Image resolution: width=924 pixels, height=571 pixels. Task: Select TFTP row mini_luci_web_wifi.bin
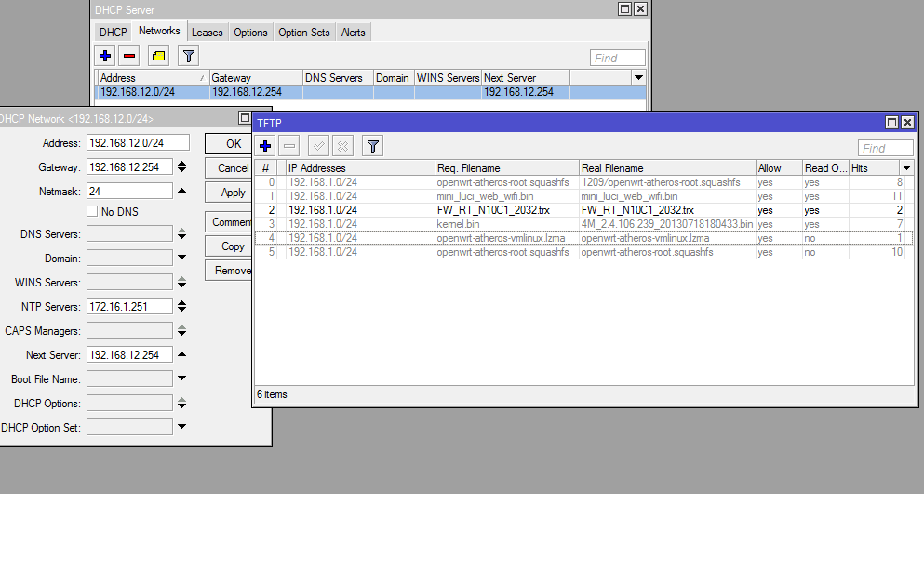coord(584,196)
